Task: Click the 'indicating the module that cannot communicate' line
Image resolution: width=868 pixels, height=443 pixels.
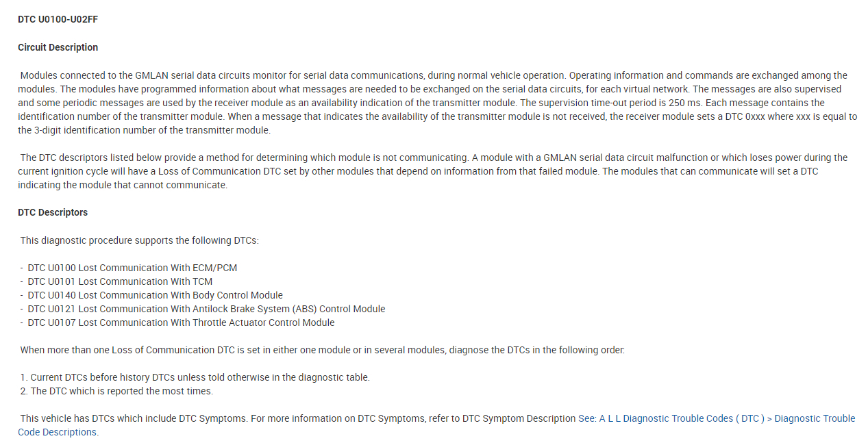Action: (x=122, y=185)
